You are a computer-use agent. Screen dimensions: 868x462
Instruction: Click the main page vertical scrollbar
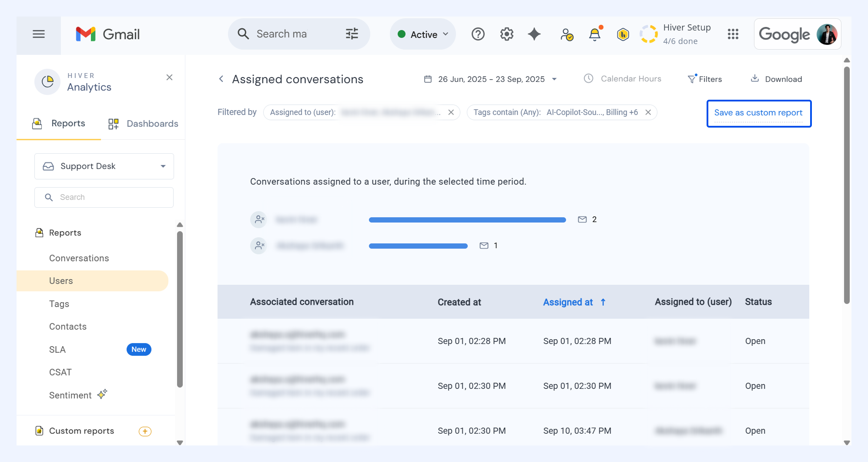click(x=847, y=185)
